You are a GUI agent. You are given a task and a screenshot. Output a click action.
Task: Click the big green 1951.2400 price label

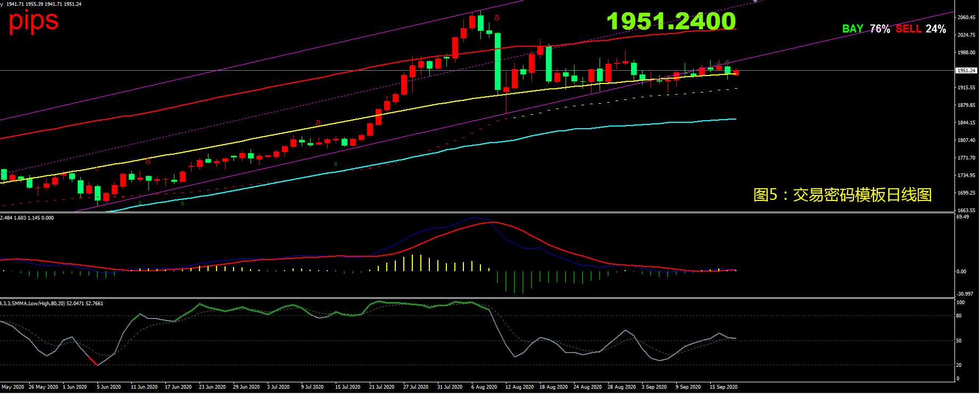(671, 21)
